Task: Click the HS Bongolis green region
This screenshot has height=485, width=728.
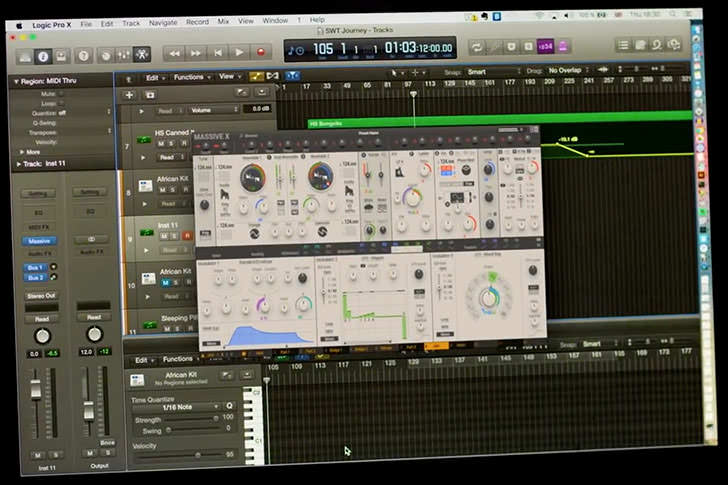Action: tap(500, 120)
